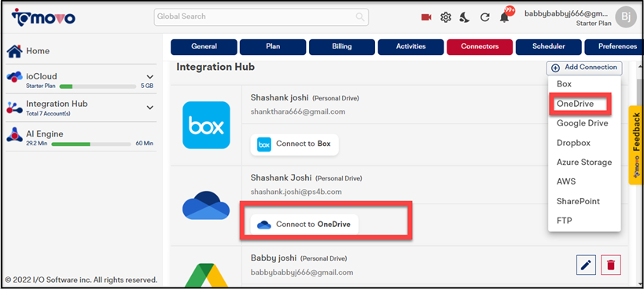The height and width of the screenshot is (289, 644).
Task: Click the Starter Plan label under account
Action: point(594,24)
